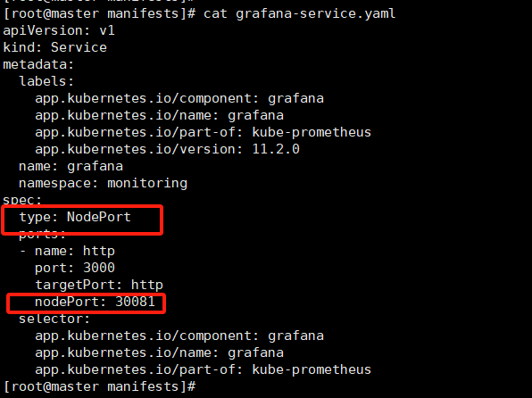Image resolution: width=532 pixels, height=398 pixels.
Task: Click the highlighted 'nodePort: 30081' line
Action: coord(95,302)
